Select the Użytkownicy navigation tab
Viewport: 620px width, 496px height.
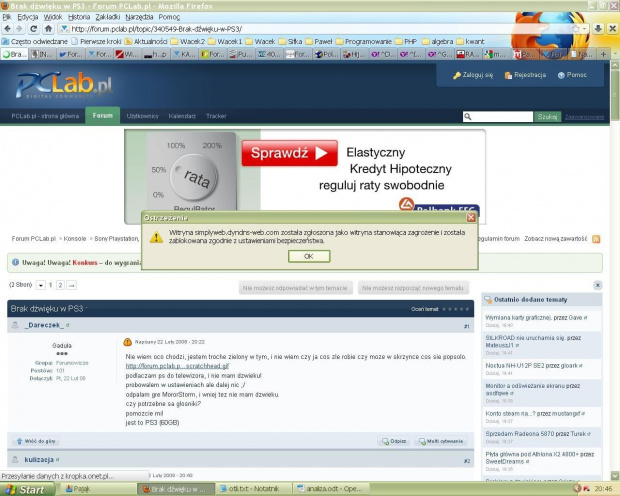(x=142, y=116)
